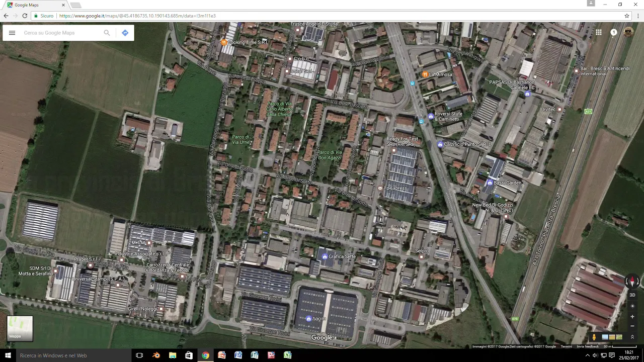The width and height of the screenshot is (644, 362).
Task: Click 'Selpro' place label
Action: 422,251
